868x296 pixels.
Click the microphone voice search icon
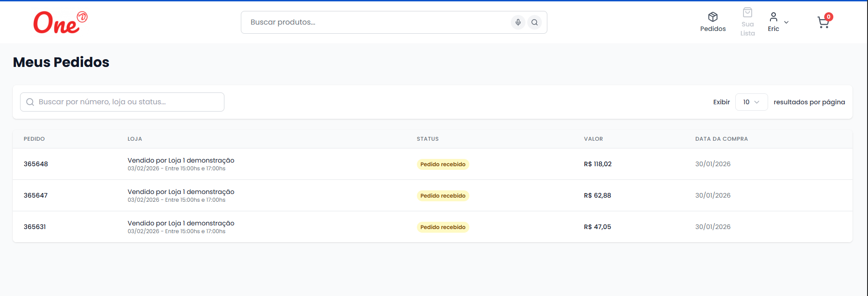tap(518, 22)
